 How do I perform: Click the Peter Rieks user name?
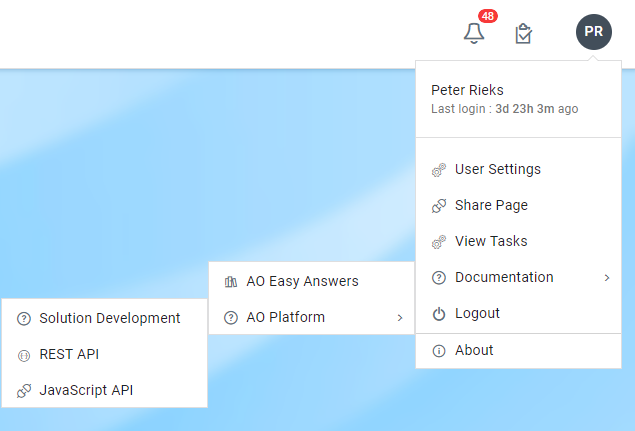pos(467,90)
